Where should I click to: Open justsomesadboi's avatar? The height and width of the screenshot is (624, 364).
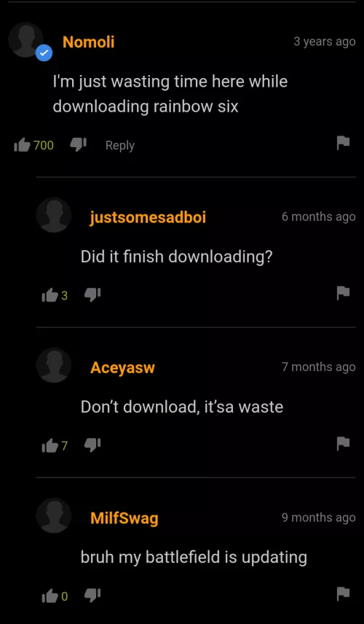[x=54, y=215]
